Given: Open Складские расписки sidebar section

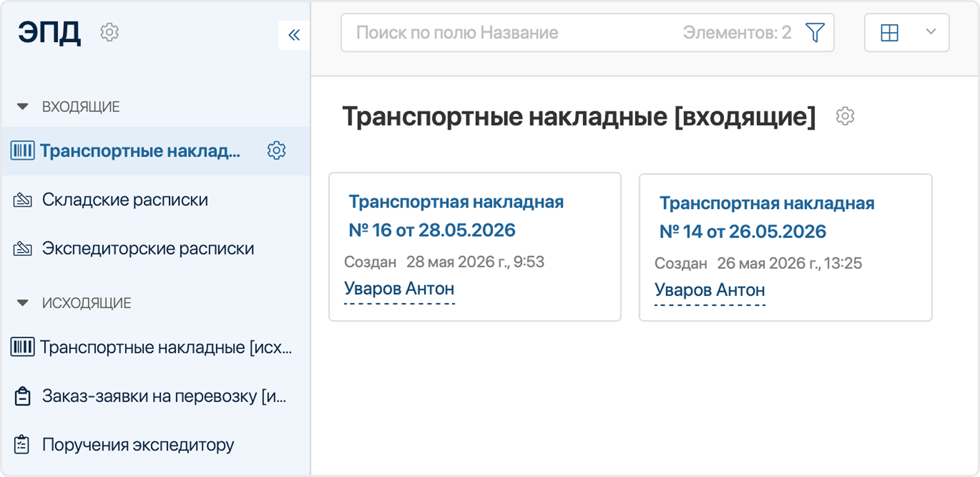Looking at the screenshot, I should pos(125,200).
